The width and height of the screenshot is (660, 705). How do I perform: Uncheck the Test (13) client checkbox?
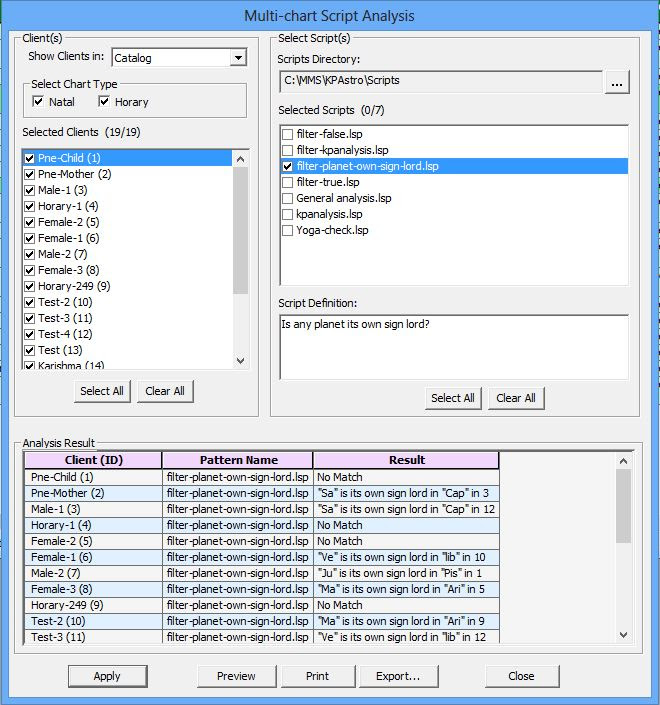(x=30, y=350)
